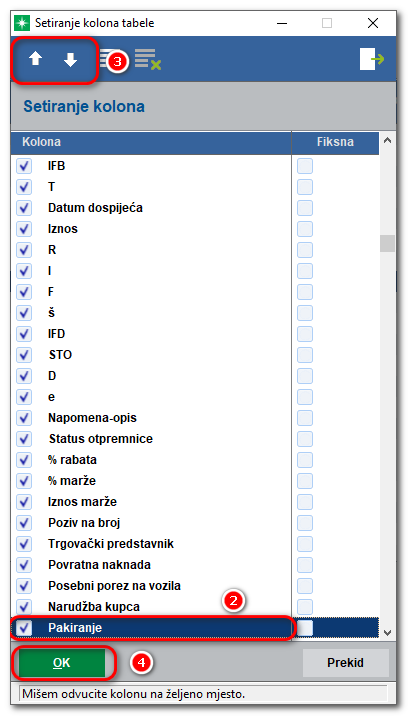This screenshot has width=408, height=716.
Task: Select the Fiksna column header
Action: pyautogui.click(x=335, y=142)
